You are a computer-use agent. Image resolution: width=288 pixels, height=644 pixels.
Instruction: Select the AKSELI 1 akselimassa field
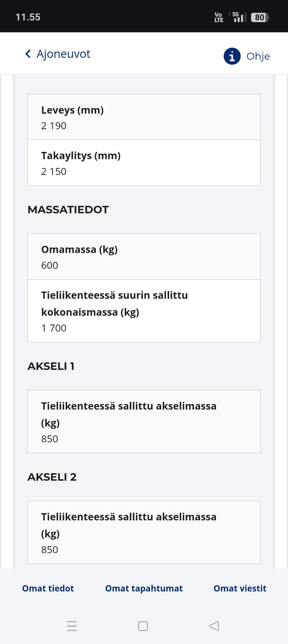click(144, 421)
